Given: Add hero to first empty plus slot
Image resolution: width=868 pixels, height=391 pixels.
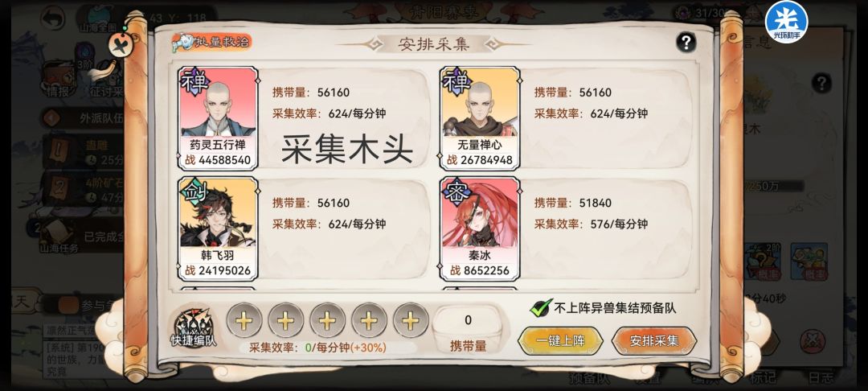Looking at the screenshot, I should tap(244, 320).
